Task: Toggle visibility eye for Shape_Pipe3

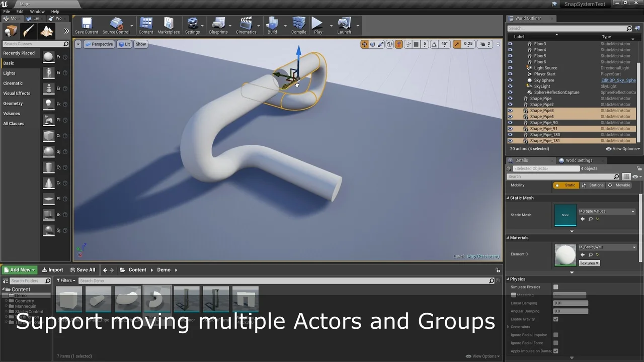Action: point(510,111)
